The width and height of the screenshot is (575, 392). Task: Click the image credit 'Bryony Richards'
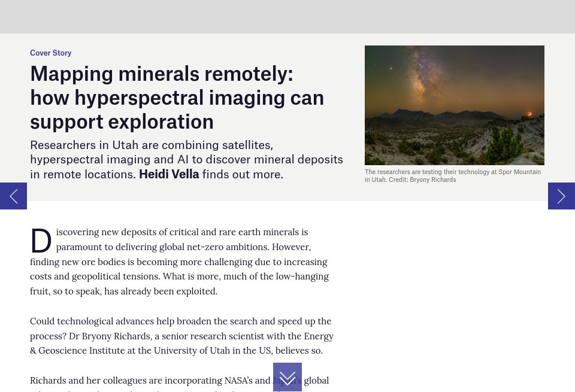[x=432, y=180]
